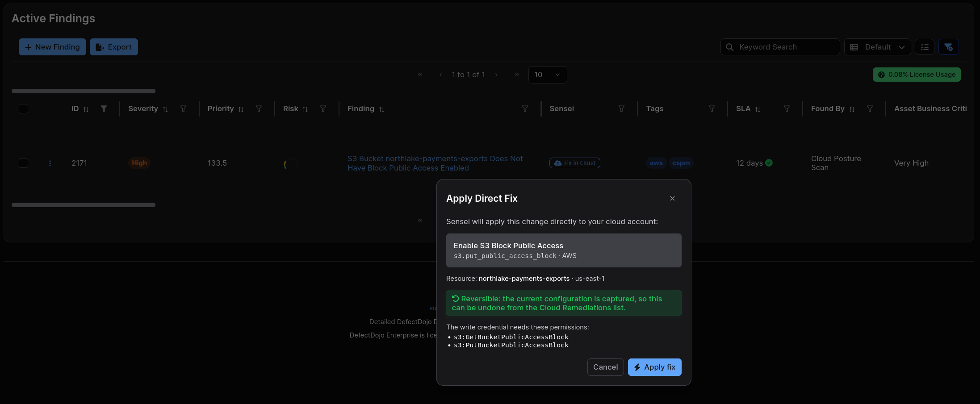The height and width of the screenshot is (404, 980).
Task: Click the Cloud Posture Scan cell
Action: [x=836, y=163]
